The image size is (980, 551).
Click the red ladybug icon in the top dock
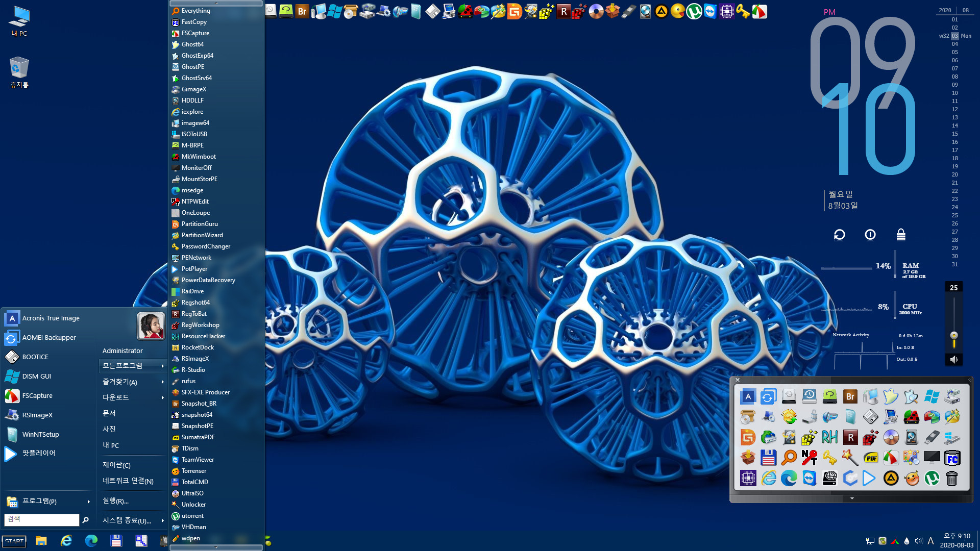pos(465,11)
